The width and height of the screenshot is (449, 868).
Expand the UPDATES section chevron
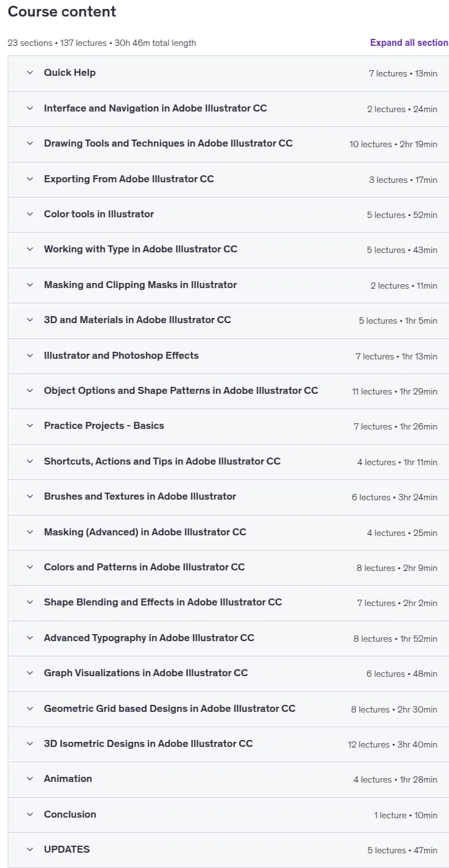pos(29,850)
